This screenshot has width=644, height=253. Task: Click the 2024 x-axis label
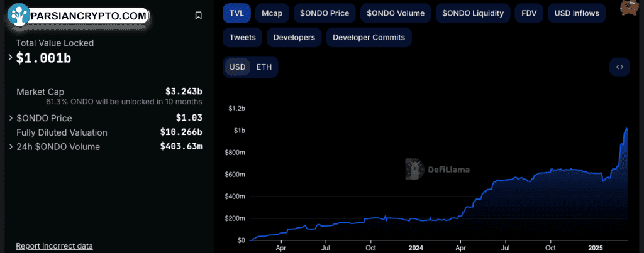(416, 248)
